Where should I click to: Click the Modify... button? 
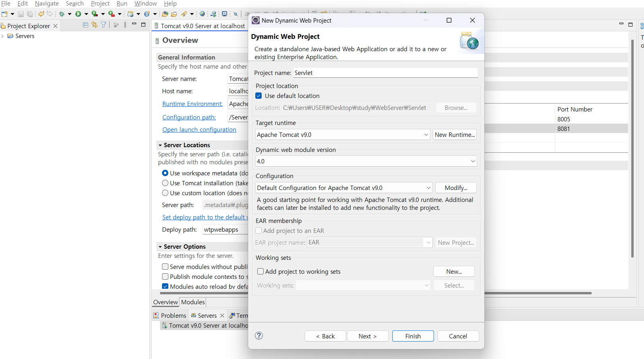click(x=456, y=188)
